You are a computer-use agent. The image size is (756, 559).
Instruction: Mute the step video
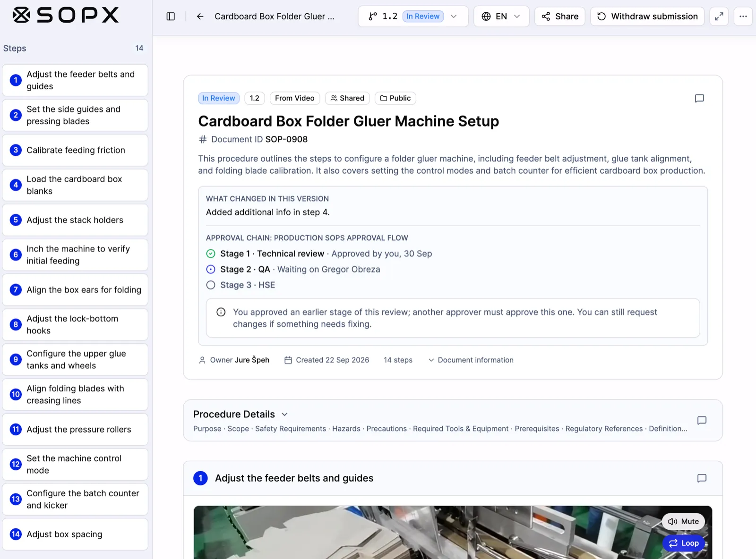[x=683, y=521]
